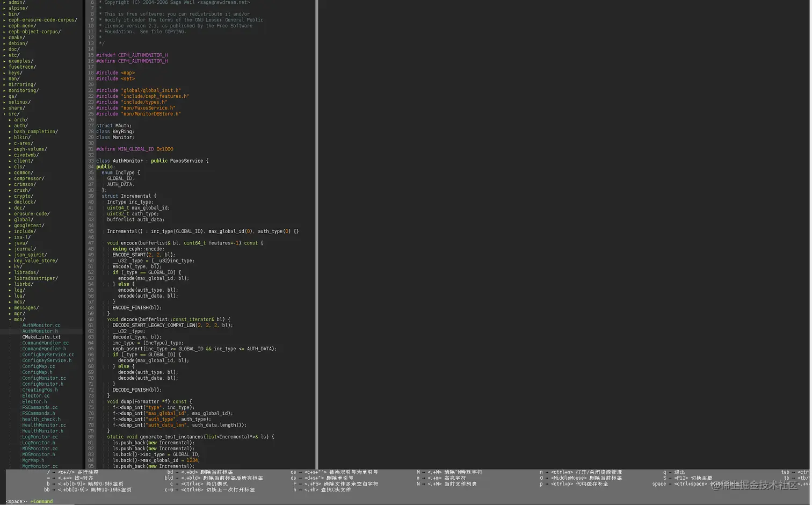Image resolution: width=812 pixels, height=505 pixels.
Task: Select the cmake/ directory label
Action: click(17, 38)
